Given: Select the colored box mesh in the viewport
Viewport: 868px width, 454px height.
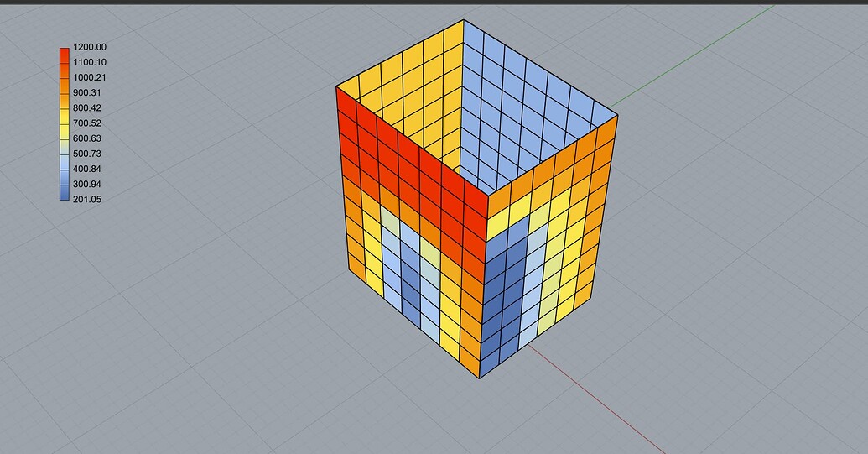Looking at the screenshot, I should [476, 200].
